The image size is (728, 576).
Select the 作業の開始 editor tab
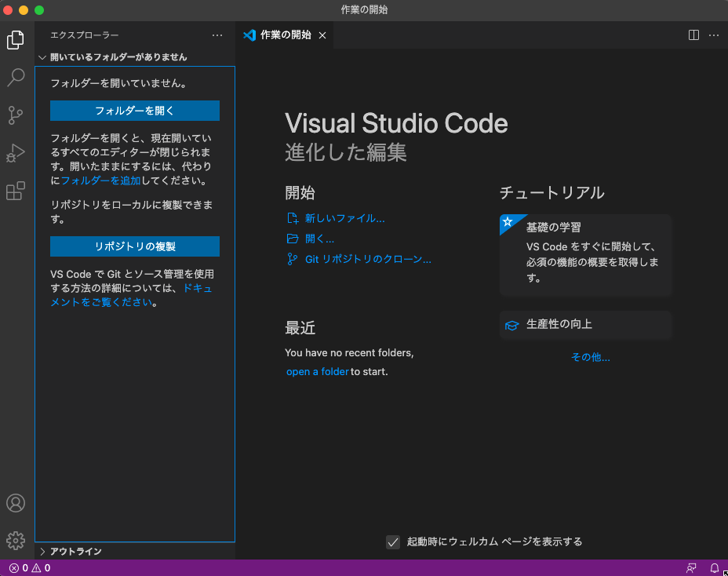point(285,35)
